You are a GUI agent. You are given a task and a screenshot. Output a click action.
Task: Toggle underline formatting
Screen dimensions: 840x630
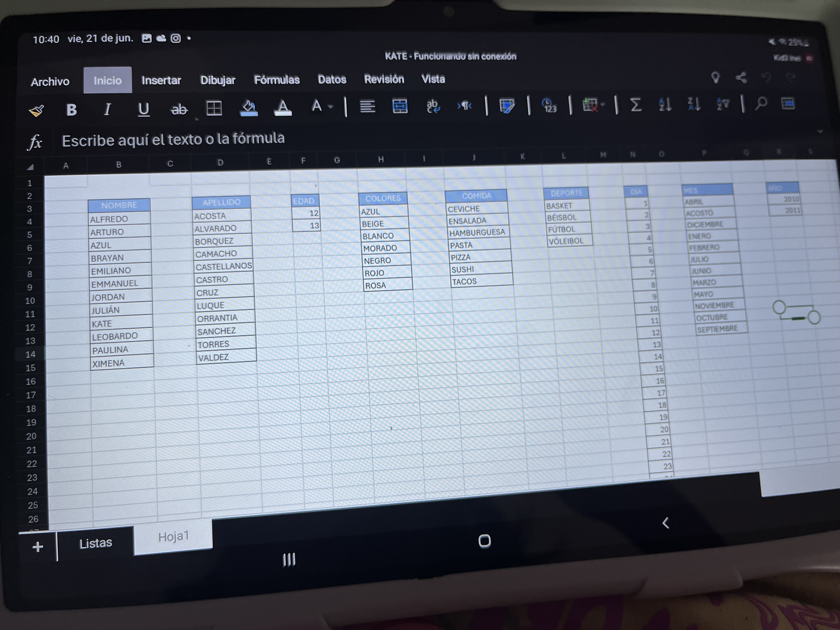point(143,109)
